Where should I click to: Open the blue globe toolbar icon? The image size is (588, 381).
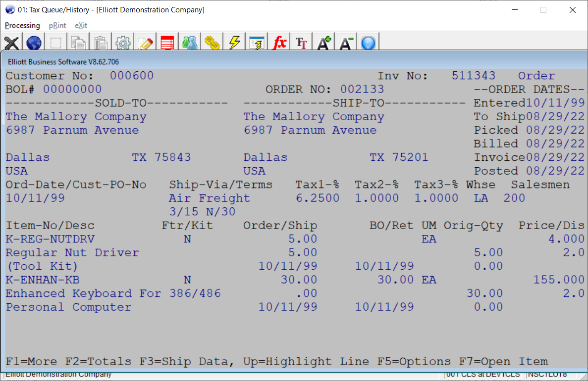pyautogui.click(x=34, y=43)
